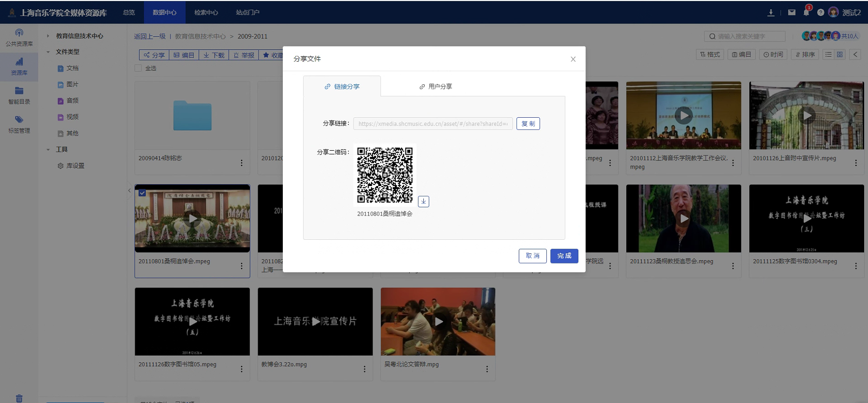
Task: Click the share link URL field
Action: 433,124
